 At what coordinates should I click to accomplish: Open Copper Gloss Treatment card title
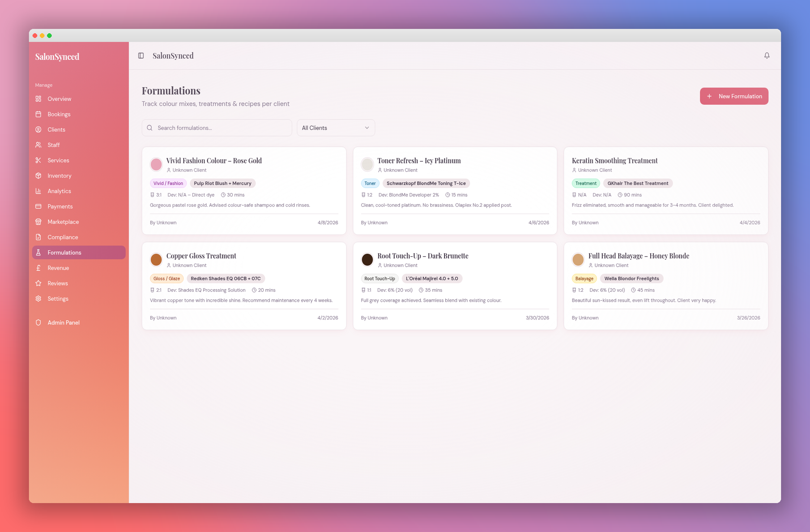tap(201, 256)
